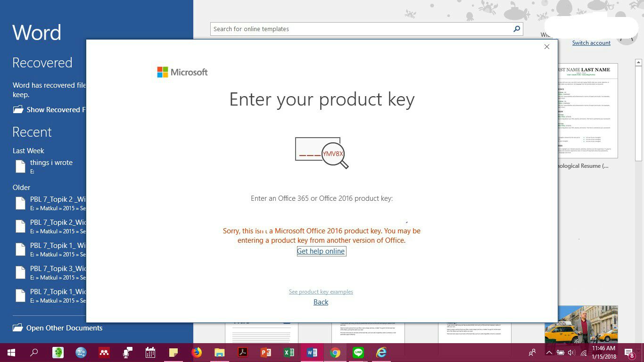The image size is (644, 362).
Task: Focus the Search for online templates field
Action: click(361, 29)
